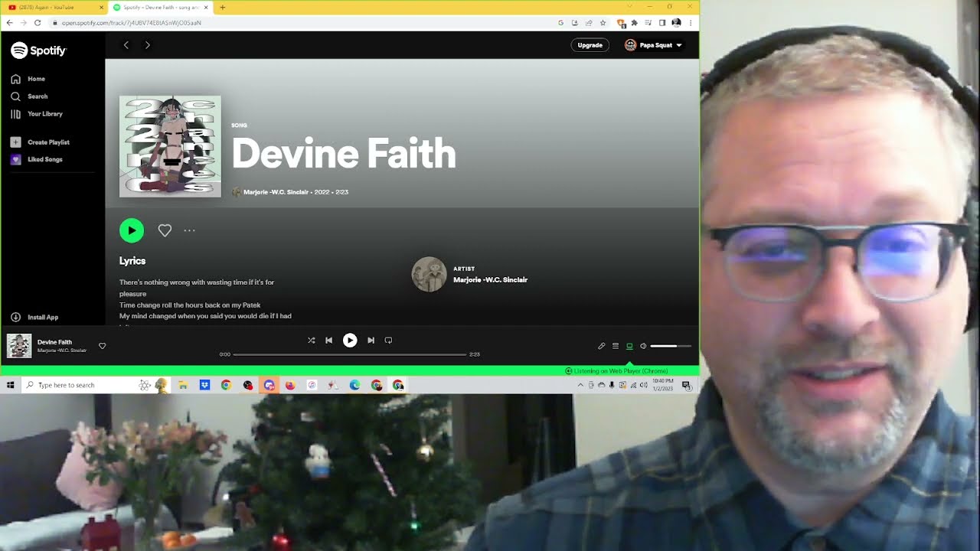
Task: Play the song with the green play button
Action: 132,230
